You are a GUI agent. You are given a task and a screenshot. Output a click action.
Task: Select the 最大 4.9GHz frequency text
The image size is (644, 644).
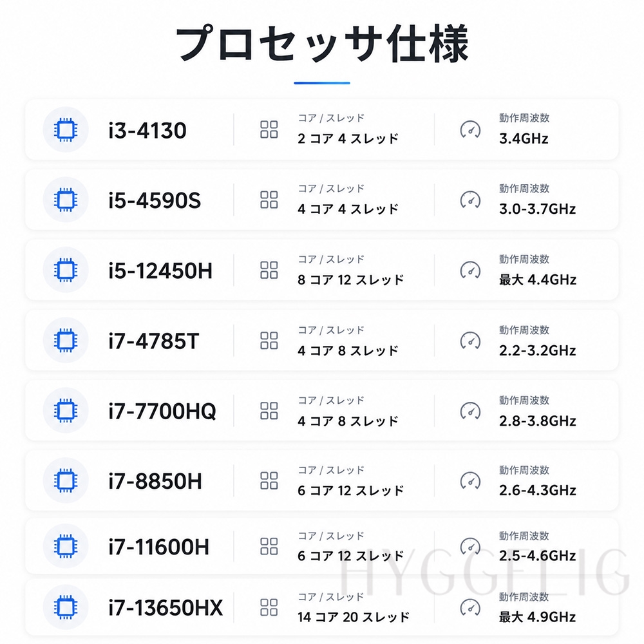[537, 617]
